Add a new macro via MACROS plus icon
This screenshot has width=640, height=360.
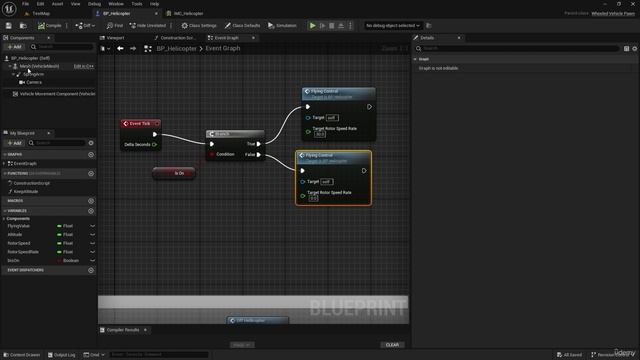(91, 201)
